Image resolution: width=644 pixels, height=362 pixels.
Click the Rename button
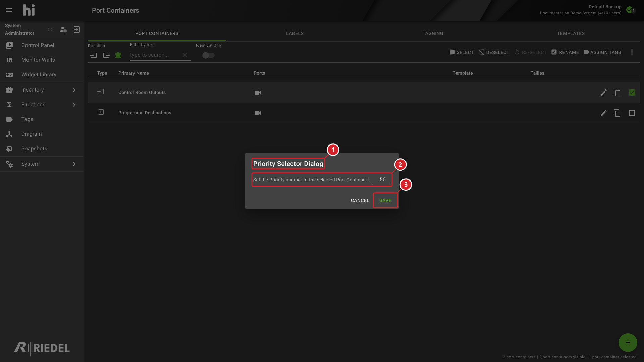tap(565, 52)
